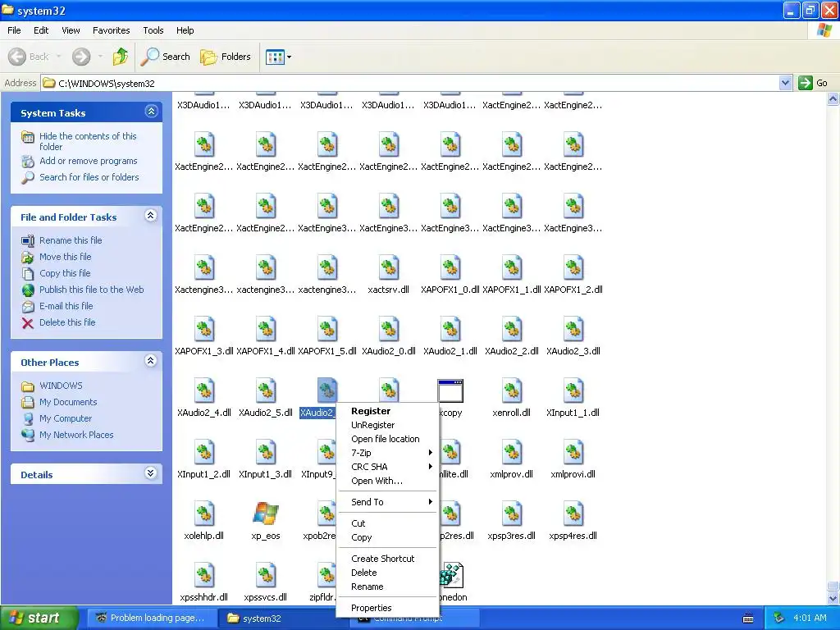The height and width of the screenshot is (630, 840).
Task: Choose Open With... in context menu
Action: click(x=387, y=481)
